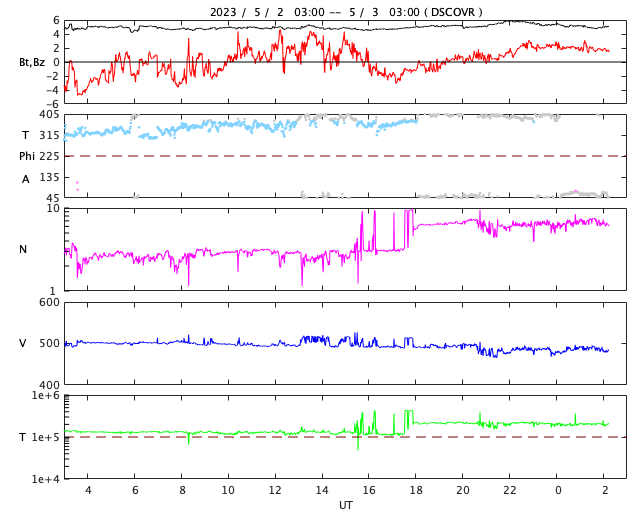
Task: Click the 'Phi' axis label
Action: [x=27, y=156]
